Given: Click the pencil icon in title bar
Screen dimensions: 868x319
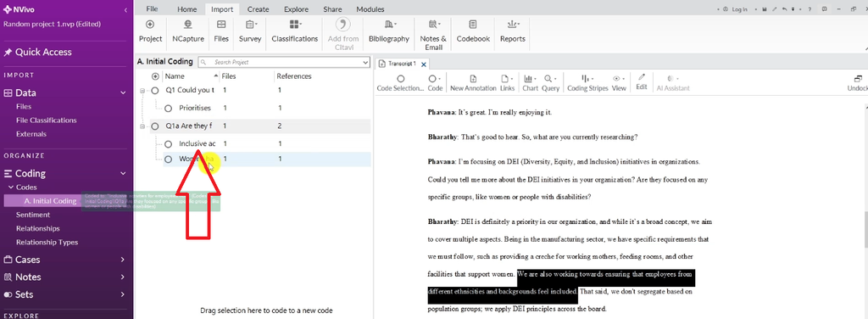Looking at the screenshot, I should (775, 9).
